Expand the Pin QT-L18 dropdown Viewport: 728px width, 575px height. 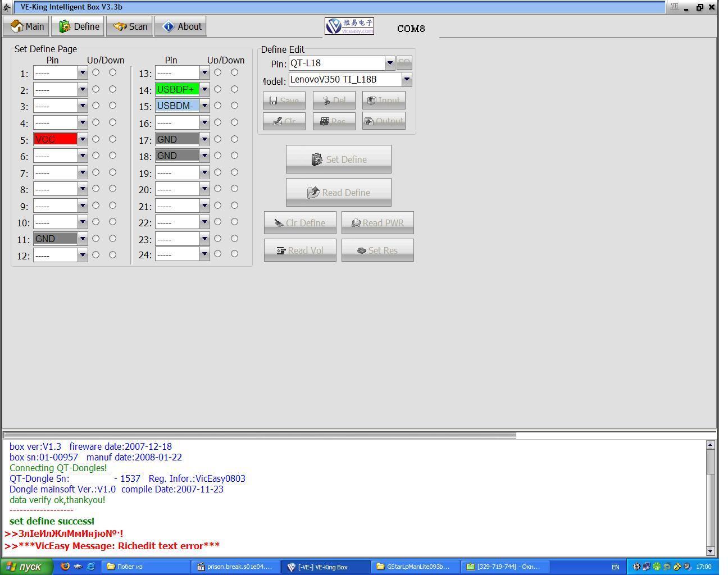point(389,63)
